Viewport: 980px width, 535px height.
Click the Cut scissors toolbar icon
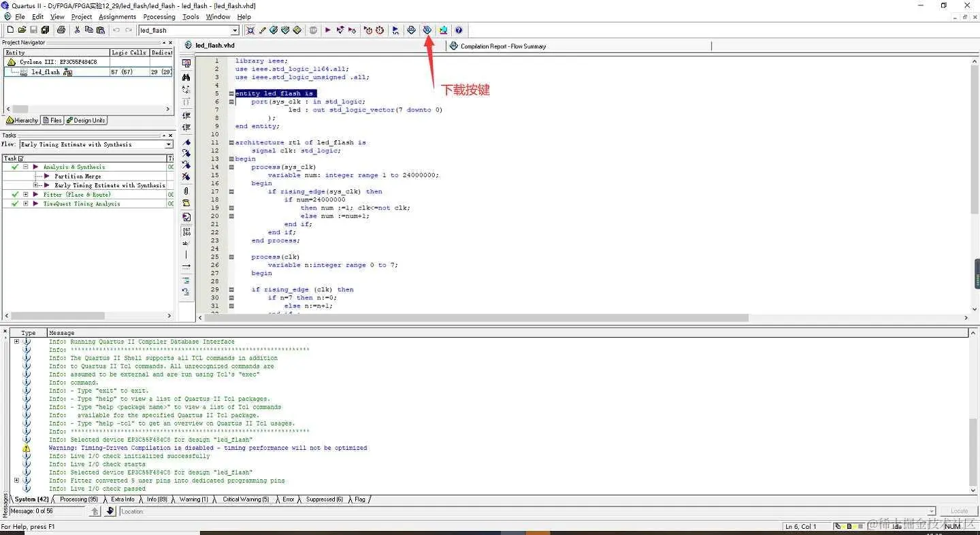(77, 30)
